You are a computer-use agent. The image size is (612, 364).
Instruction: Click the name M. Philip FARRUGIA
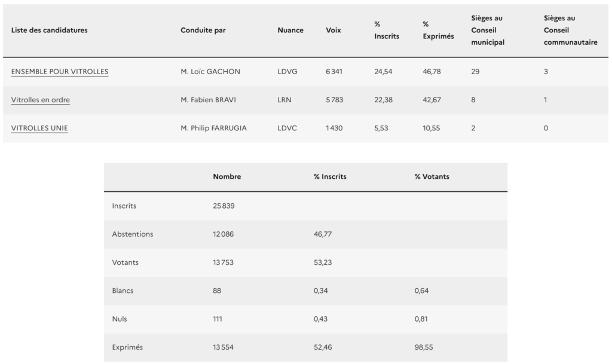tap(214, 128)
